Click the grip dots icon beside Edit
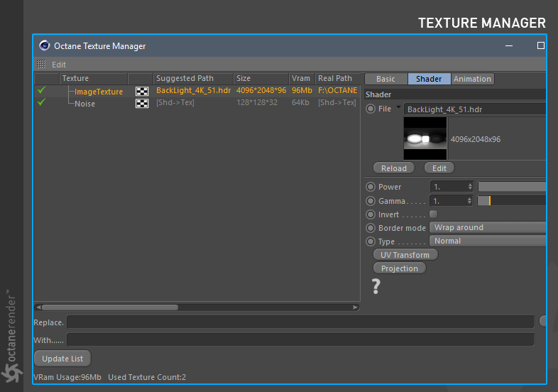Viewport: 558px width, 392px height. pos(41,64)
